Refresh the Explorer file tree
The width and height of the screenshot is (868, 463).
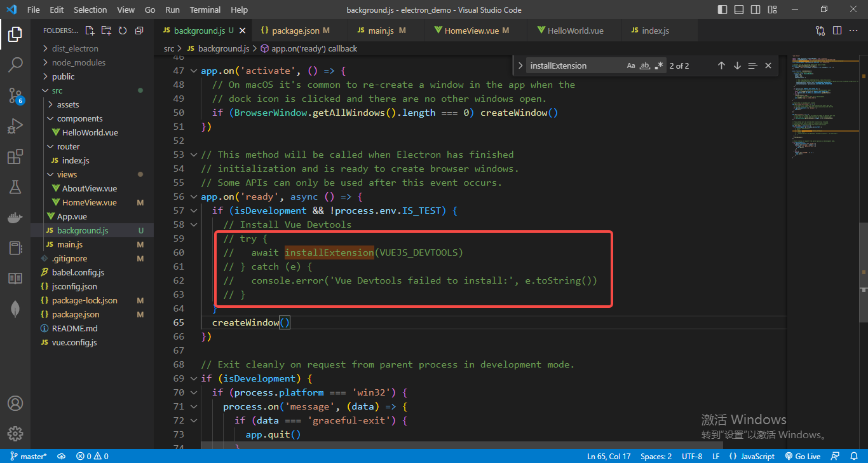123,31
